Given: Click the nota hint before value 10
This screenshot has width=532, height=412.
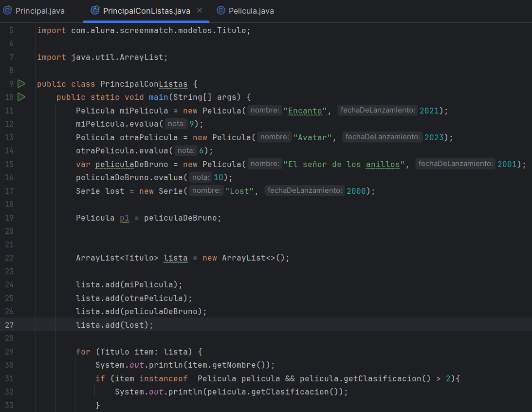Looking at the screenshot, I should pos(201,177).
